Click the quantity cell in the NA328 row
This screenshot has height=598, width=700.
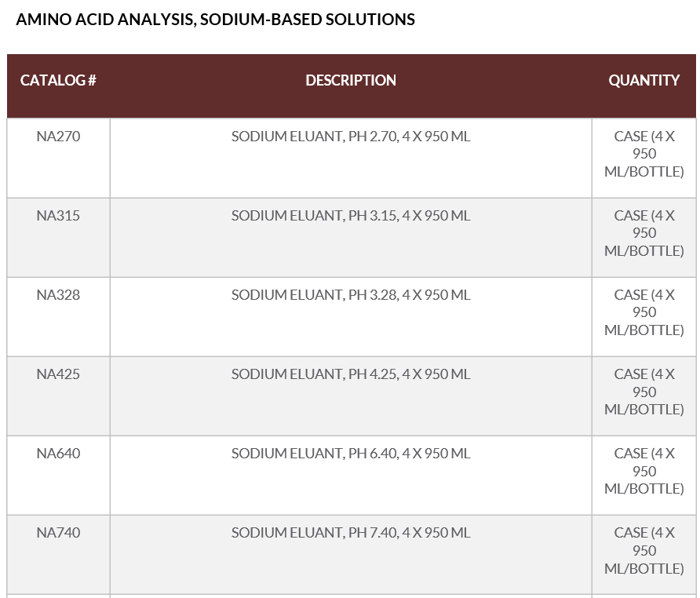643,312
